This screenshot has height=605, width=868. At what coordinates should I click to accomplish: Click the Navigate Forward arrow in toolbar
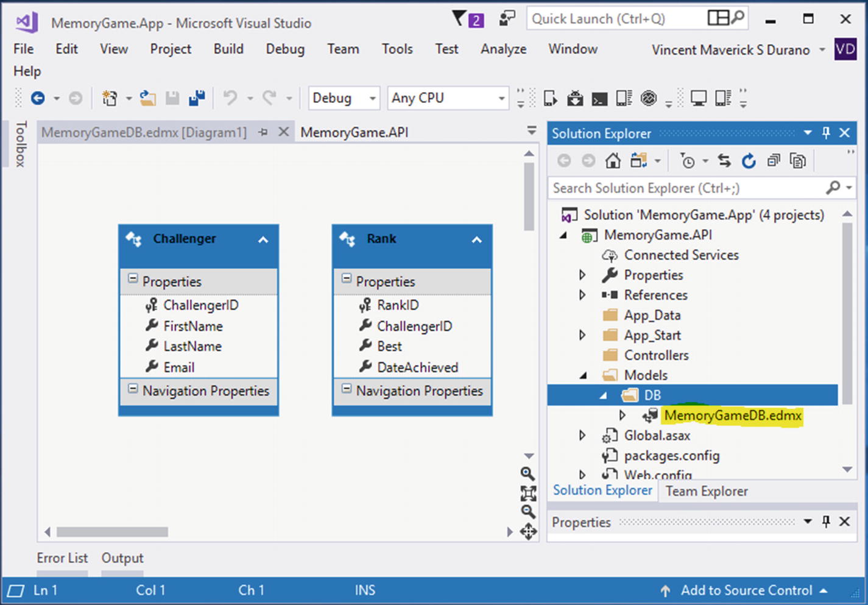coord(76,98)
